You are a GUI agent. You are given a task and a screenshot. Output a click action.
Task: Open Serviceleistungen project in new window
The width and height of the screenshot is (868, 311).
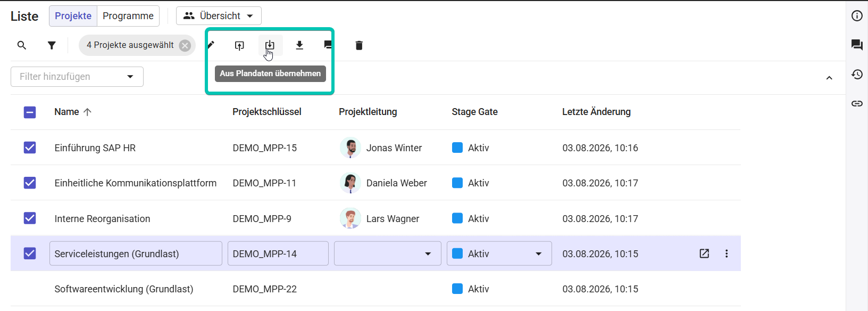click(704, 253)
